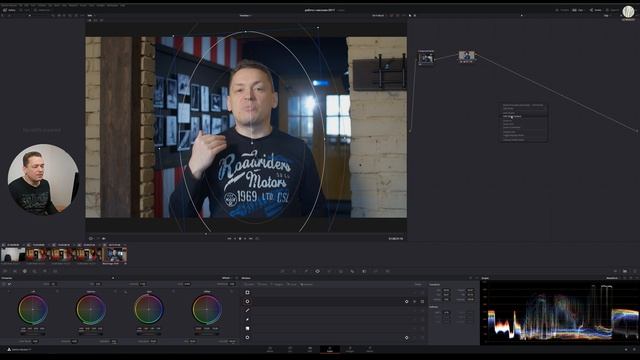Open the Key palette
640x360 pixels.
[364, 271]
